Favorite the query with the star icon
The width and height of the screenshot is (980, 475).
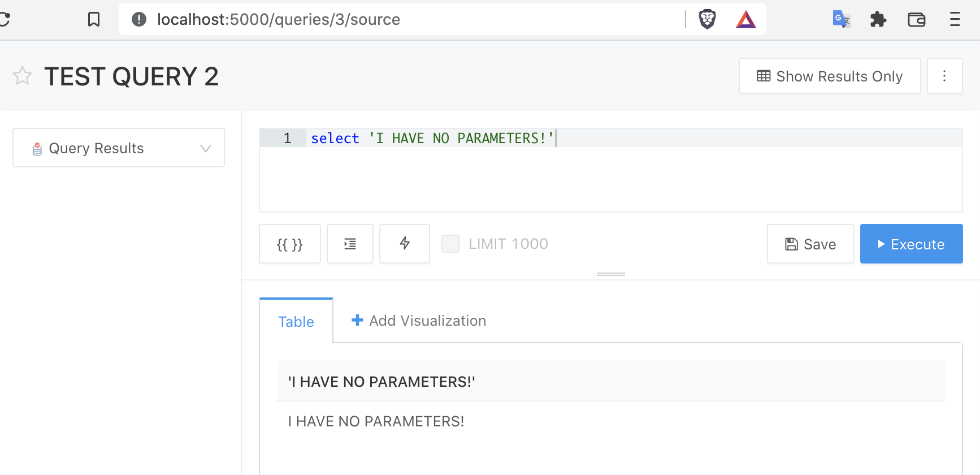point(23,76)
